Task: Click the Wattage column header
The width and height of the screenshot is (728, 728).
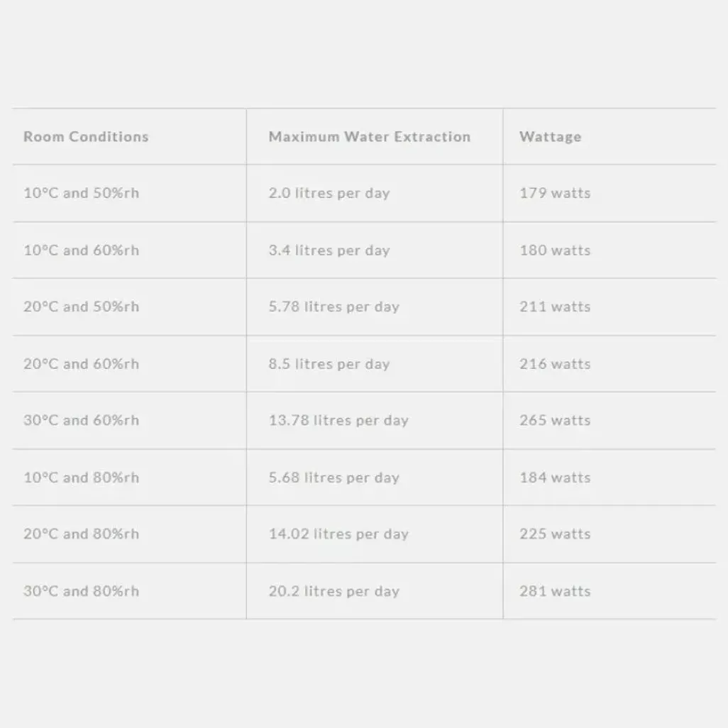Action: [x=550, y=137]
